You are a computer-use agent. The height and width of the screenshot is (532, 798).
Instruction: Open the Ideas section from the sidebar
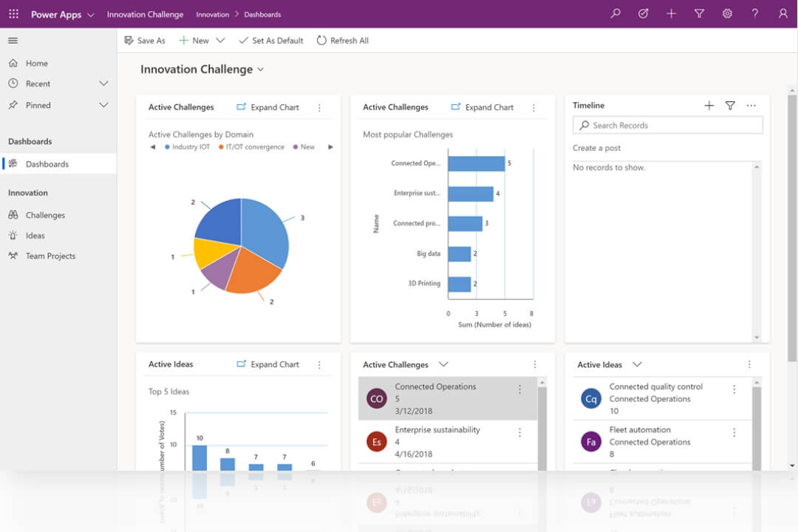coord(34,235)
